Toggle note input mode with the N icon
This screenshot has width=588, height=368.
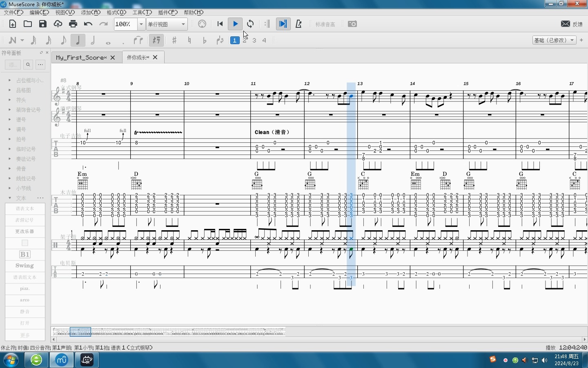point(13,40)
